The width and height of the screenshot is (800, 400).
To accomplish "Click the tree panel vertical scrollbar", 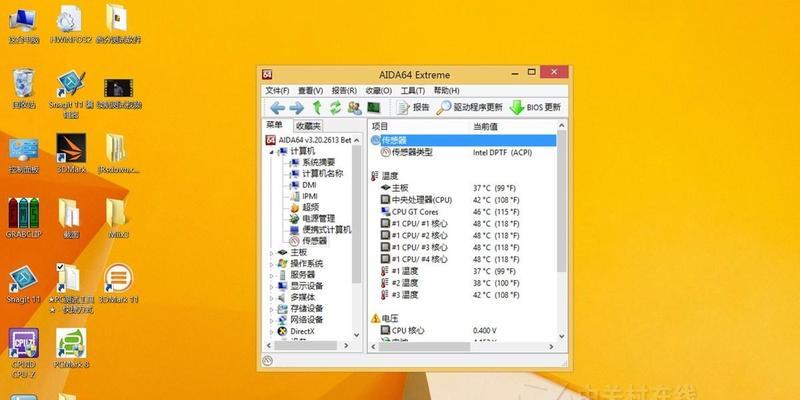I will (x=357, y=214).
